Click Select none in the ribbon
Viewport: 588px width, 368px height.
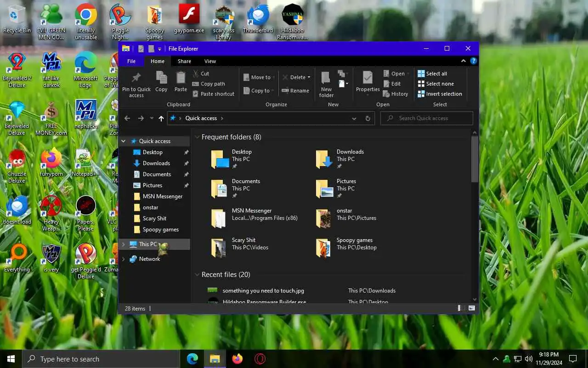[x=435, y=84]
